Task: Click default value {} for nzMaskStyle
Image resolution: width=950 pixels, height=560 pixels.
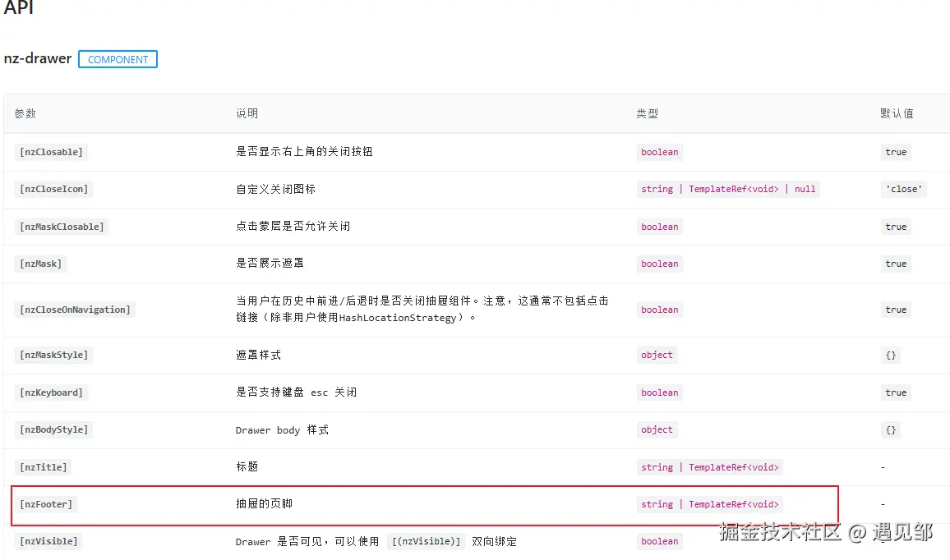Action: pyautogui.click(x=891, y=355)
